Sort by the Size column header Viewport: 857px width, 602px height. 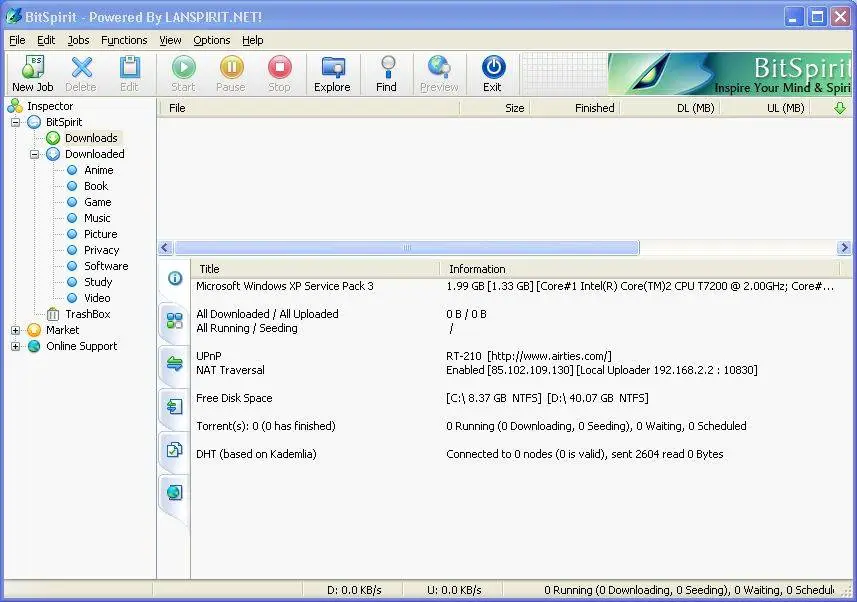click(495, 108)
